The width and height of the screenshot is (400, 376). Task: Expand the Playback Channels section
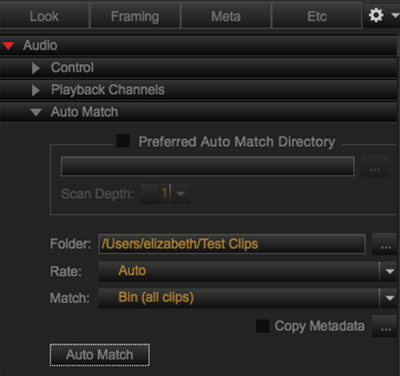click(36, 90)
